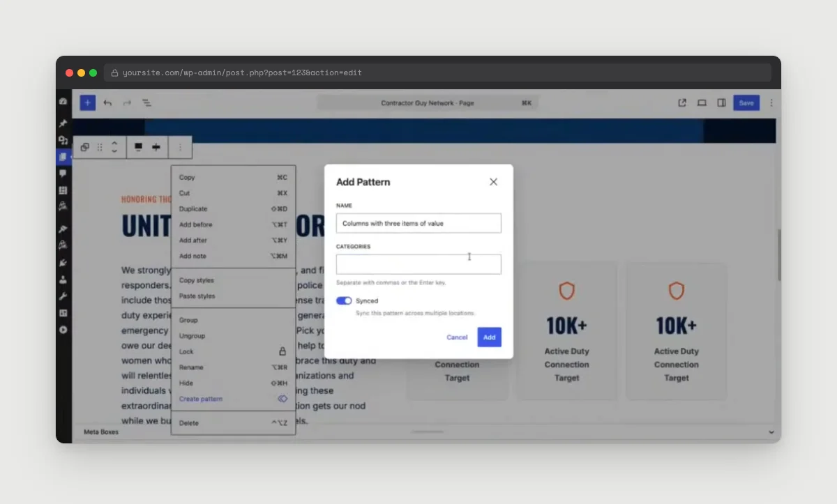The width and height of the screenshot is (837, 504).
Task: Open command palette Contractor Guy Network bar
Action: pos(428,102)
